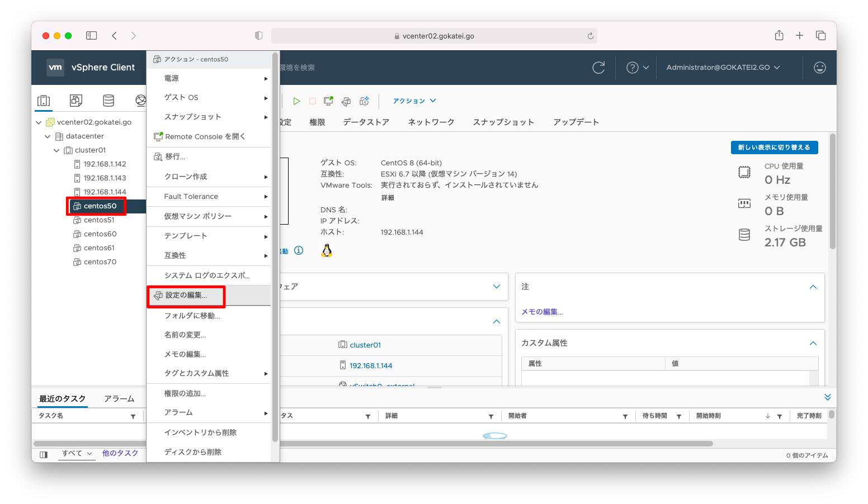Viewport: 868px width, 504px height.
Task: Click the bottom horizontal scrollbar
Action: pyautogui.click(x=373, y=444)
